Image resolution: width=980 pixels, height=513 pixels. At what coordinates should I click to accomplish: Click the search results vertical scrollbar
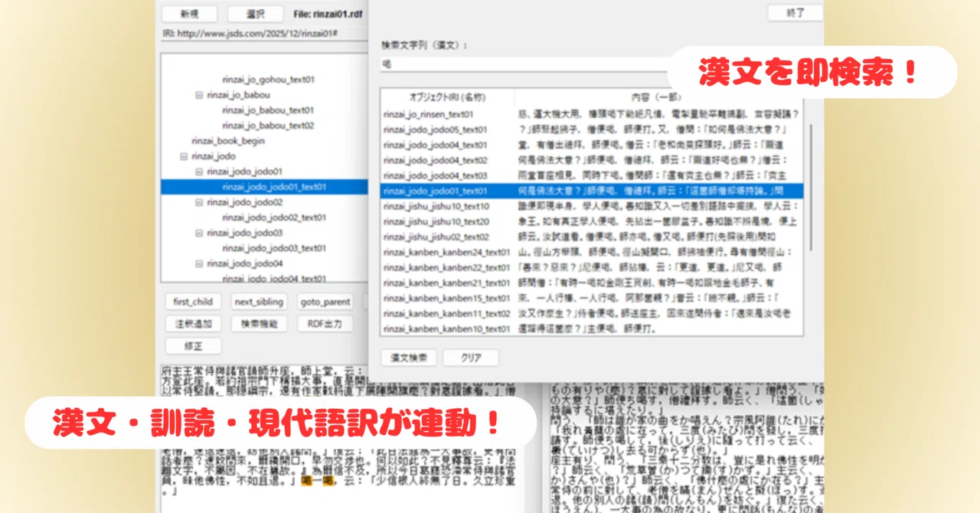click(x=810, y=188)
